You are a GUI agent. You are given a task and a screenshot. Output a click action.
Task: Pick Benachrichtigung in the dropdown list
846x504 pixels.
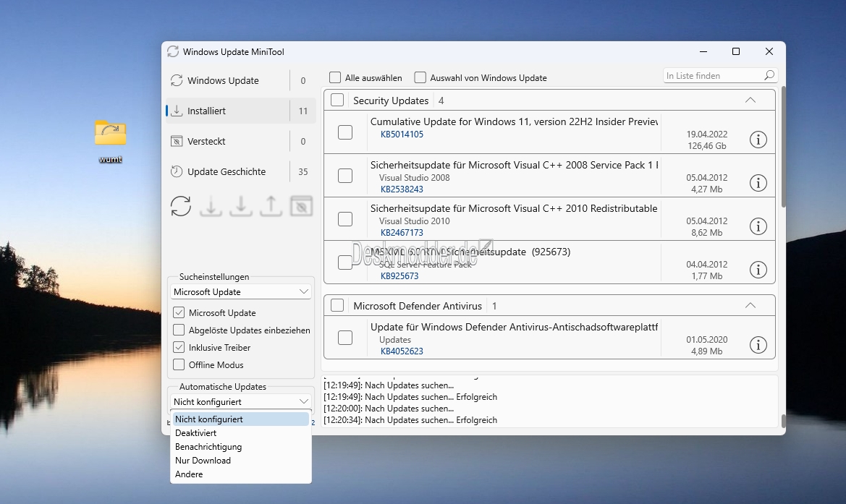click(x=241, y=447)
